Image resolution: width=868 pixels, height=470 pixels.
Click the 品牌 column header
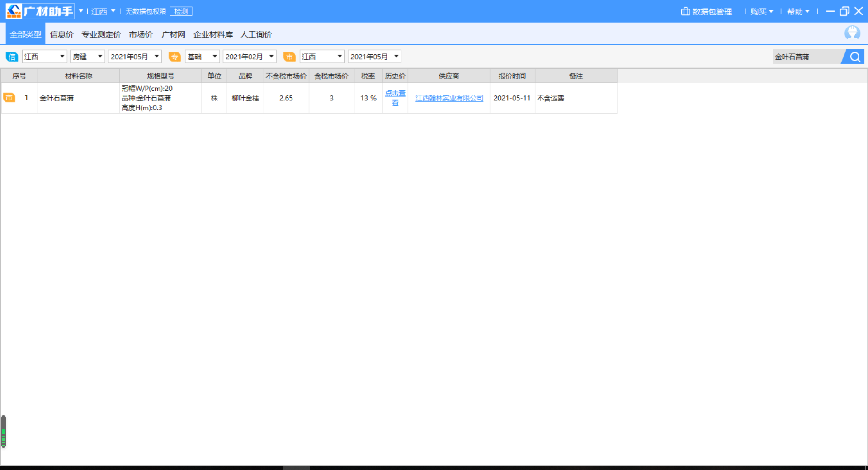[245, 76]
